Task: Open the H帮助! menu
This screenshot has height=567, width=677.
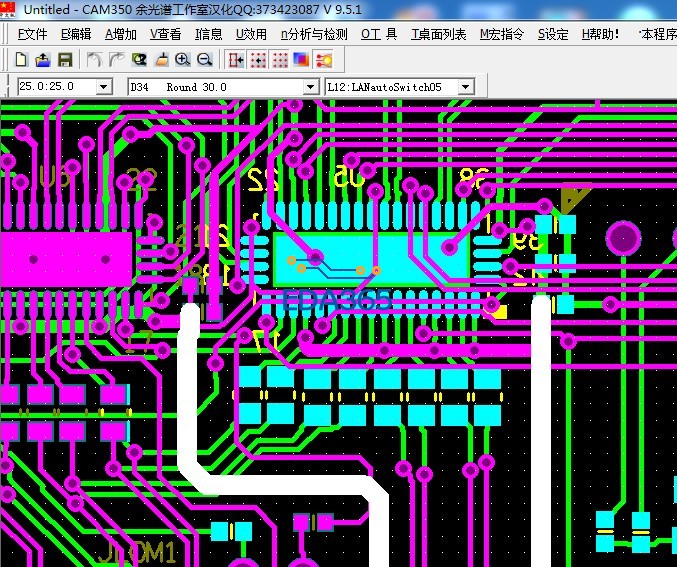Action: coord(600,34)
